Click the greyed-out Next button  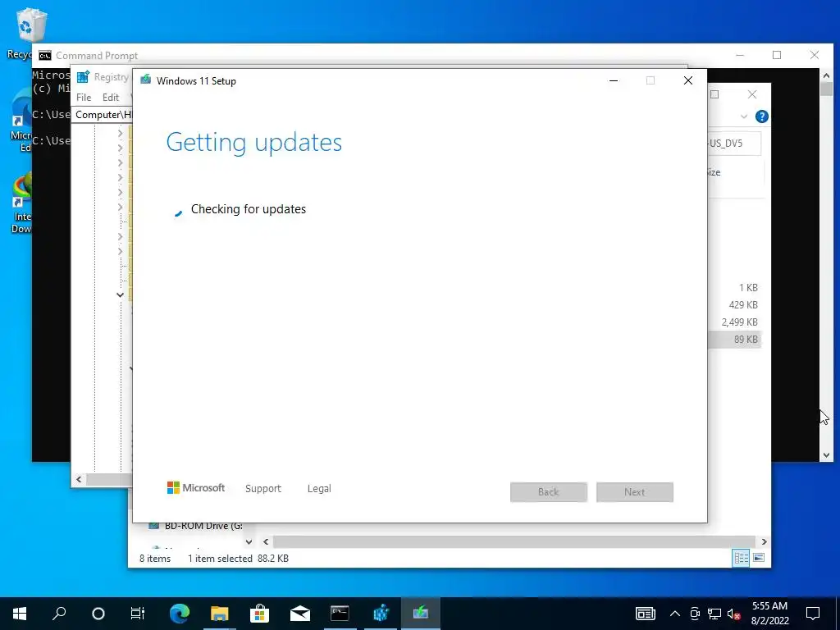(635, 492)
